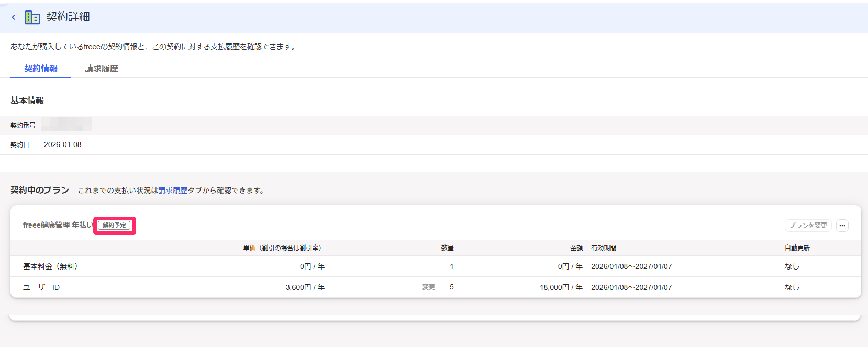This screenshot has width=868, height=347.
Task: Open the 請求履歴 link in plan description
Action: click(173, 191)
